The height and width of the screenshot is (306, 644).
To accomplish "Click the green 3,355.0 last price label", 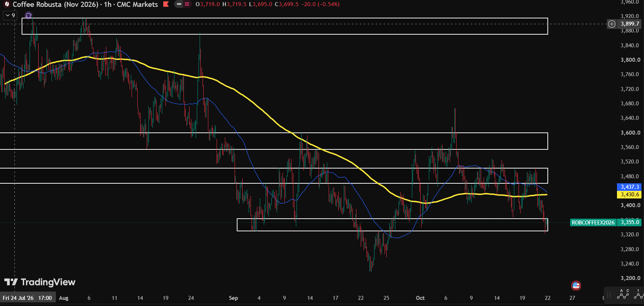I will [629, 222].
